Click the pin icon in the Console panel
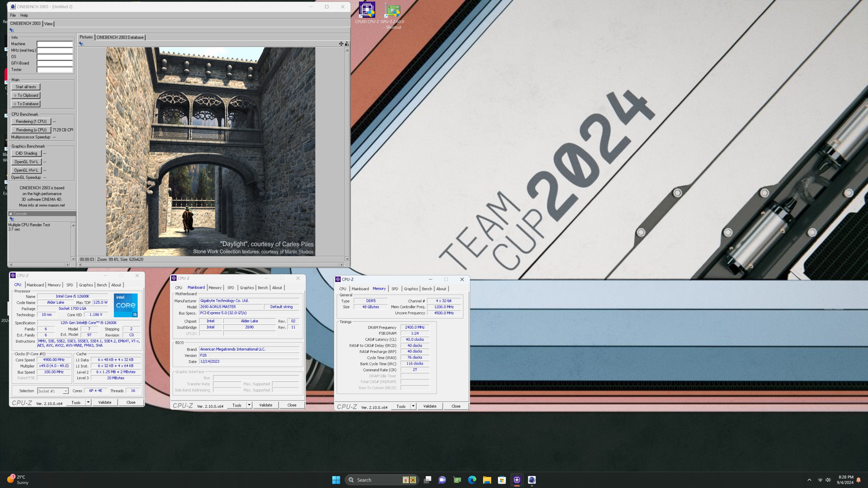The width and height of the screenshot is (868, 488). pyautogui.click(x=12, y=219)
